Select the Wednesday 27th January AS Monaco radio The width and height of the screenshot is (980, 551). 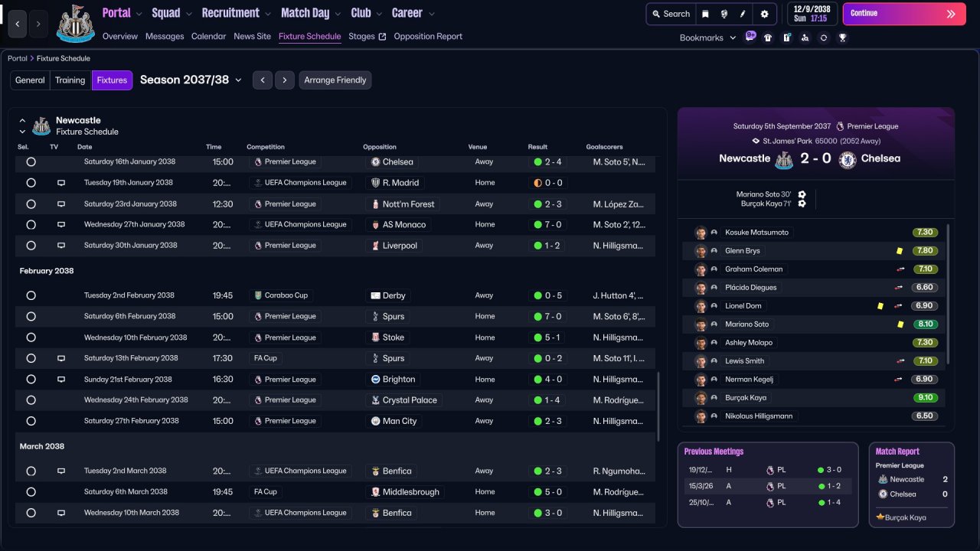(x=31, y=225)
